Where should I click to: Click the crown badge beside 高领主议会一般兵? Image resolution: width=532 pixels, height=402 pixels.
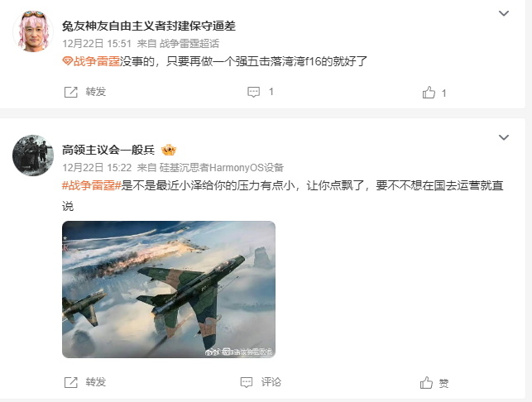click(169, 150)
